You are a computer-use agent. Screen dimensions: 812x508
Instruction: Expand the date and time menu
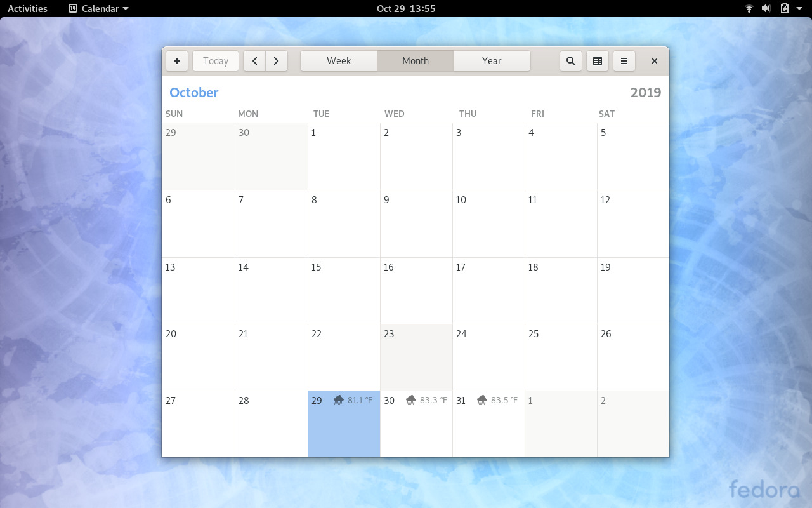(406, 8)
